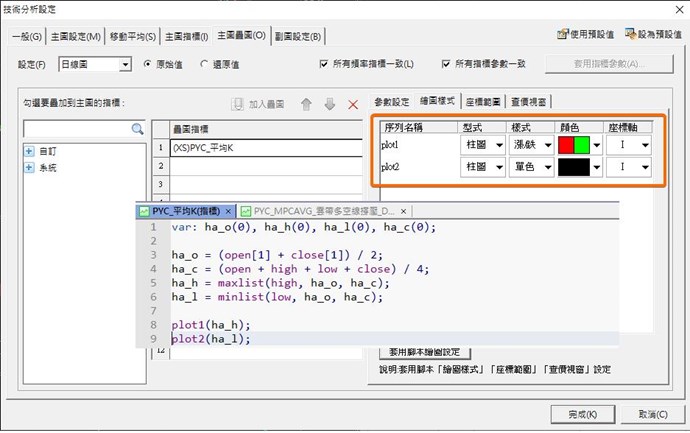The image size is (690, 433).
Task: Click the move up arrow icon
Action: [x=306, y=104]
